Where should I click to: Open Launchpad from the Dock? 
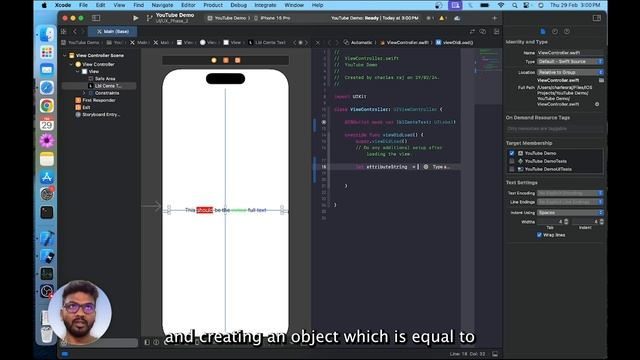click(x=47, y=52)
